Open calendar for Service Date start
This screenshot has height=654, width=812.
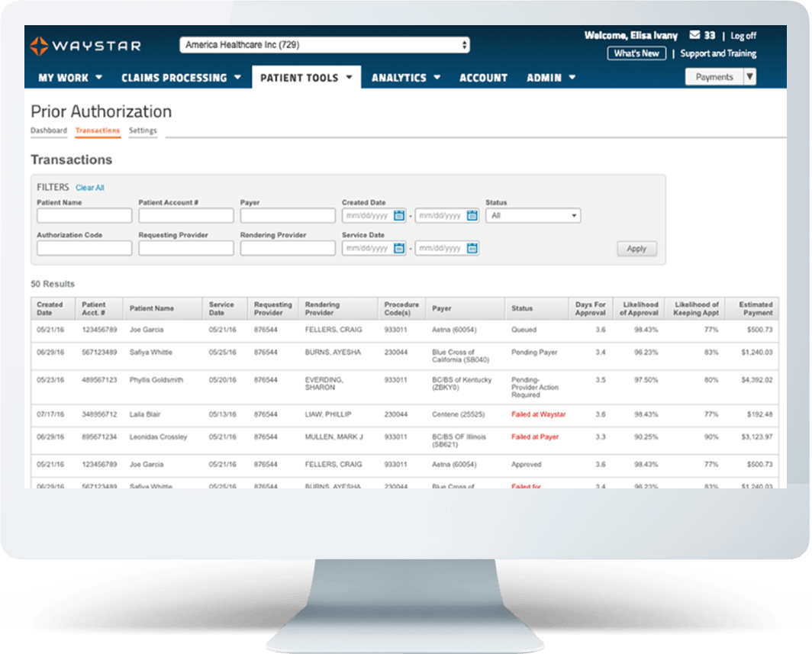pos(398,248)
